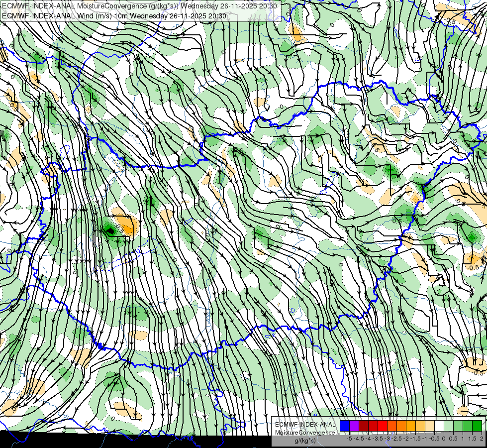Image resolution: width=487 pixels, height=448 pixels.
Task: Click the legend 'ECMWF-INDEX-ANAL' label
Action: pos(305,425)
